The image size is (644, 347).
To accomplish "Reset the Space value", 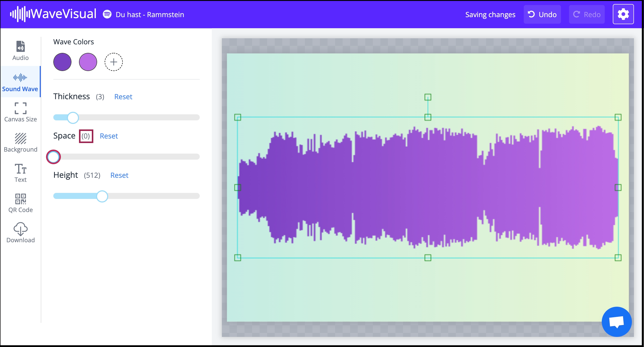I will pos(109,136).
